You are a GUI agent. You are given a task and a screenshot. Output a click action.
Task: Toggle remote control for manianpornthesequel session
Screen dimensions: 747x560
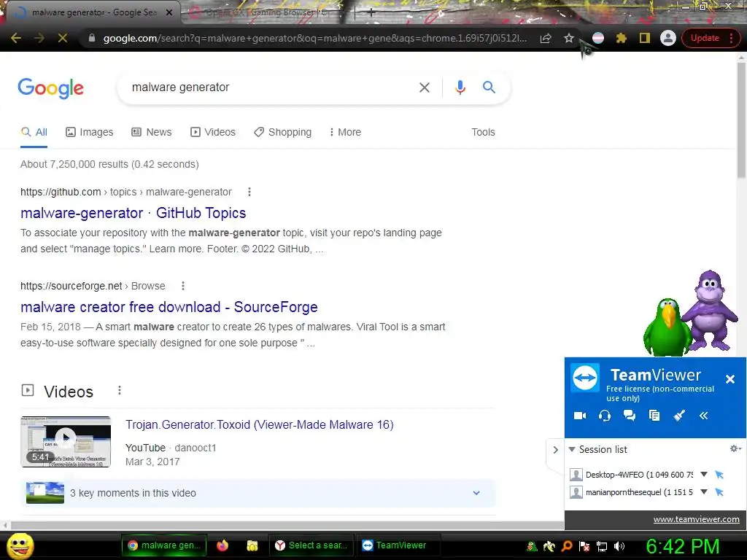pos(719,492)
